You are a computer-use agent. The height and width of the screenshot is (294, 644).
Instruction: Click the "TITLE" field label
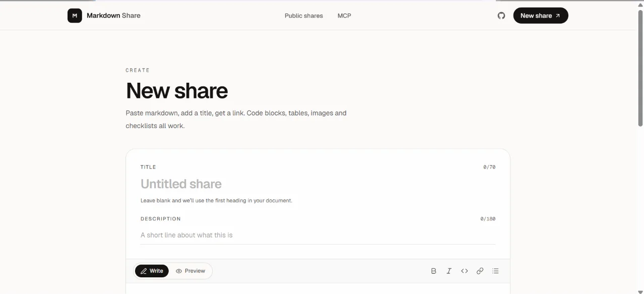pos(148,167)
